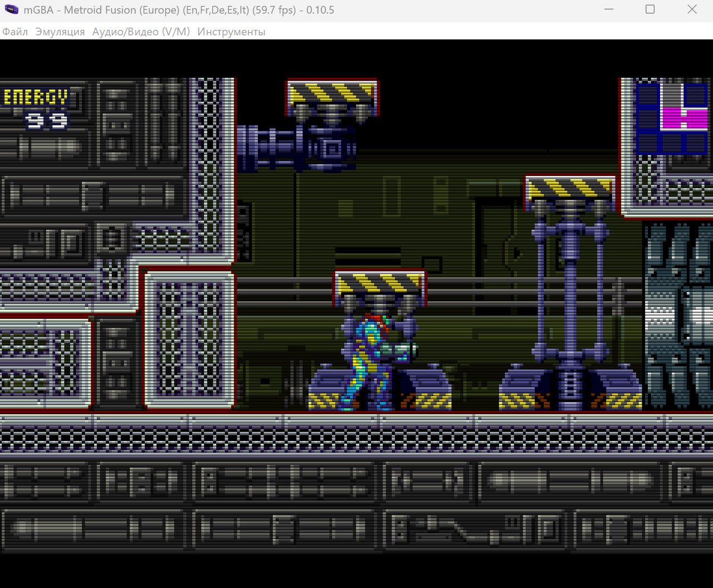
Task: Click the ENERGY label in game HUD
Action: 36,97
